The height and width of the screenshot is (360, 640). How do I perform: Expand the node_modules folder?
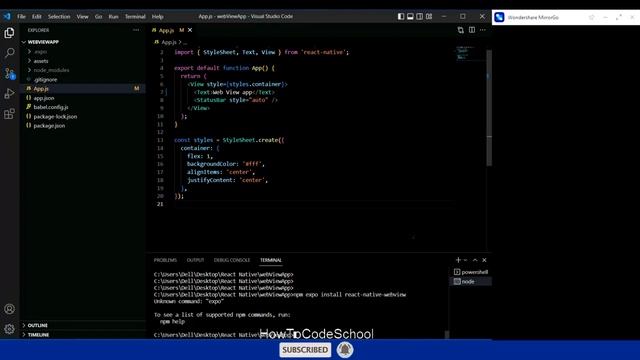(51, 70)
